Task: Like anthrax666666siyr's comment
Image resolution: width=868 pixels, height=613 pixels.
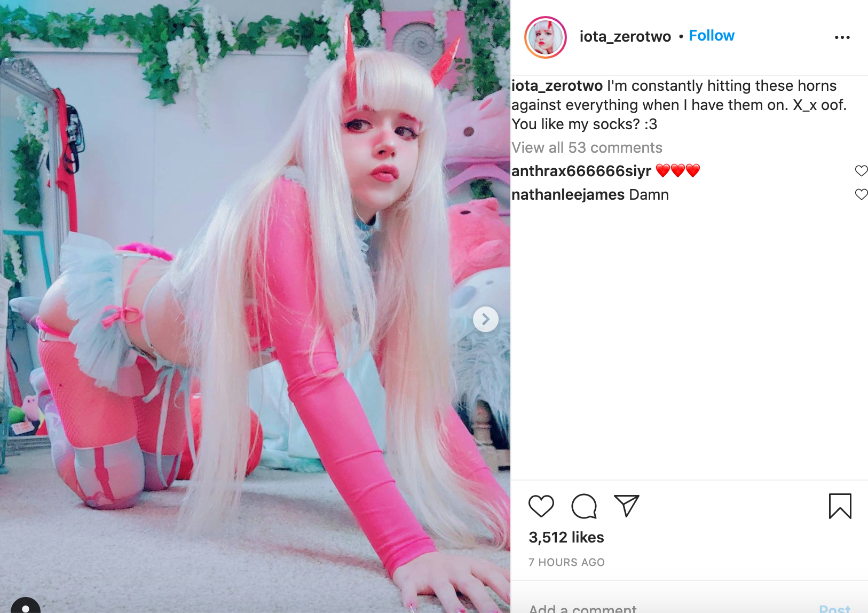Action: pyautogui.click(x=861, y=171)
